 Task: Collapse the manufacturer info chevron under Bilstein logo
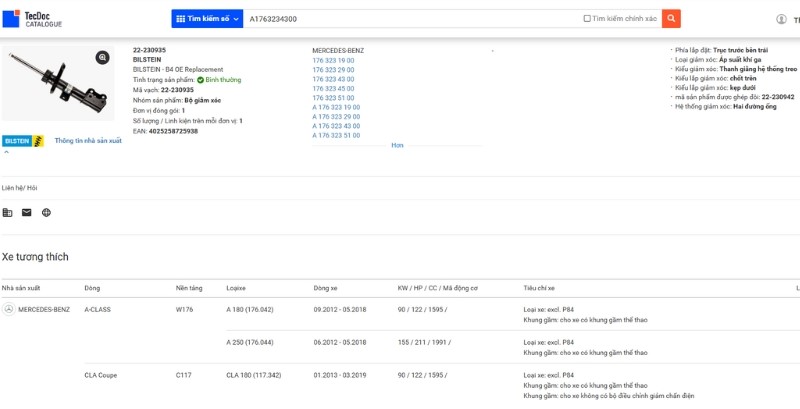point(6,152)
